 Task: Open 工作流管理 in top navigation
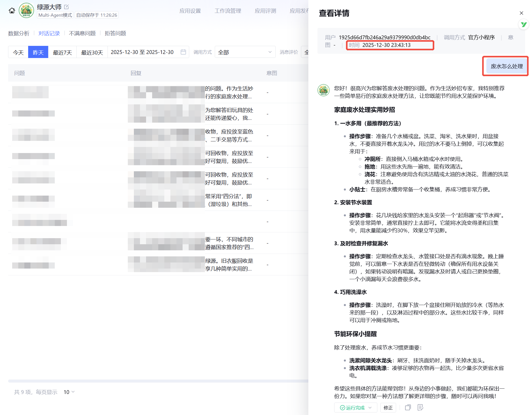(x=228, y=11)
